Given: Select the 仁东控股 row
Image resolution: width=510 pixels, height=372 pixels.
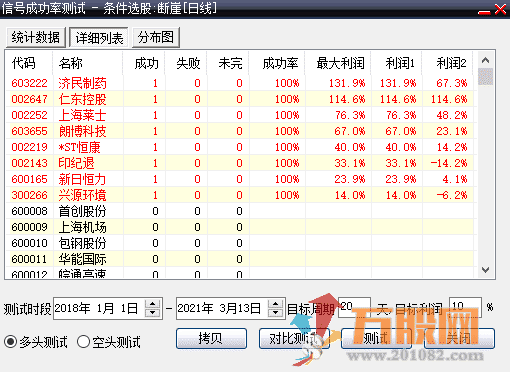Looking at the screenshot, I should coord(239,99).
